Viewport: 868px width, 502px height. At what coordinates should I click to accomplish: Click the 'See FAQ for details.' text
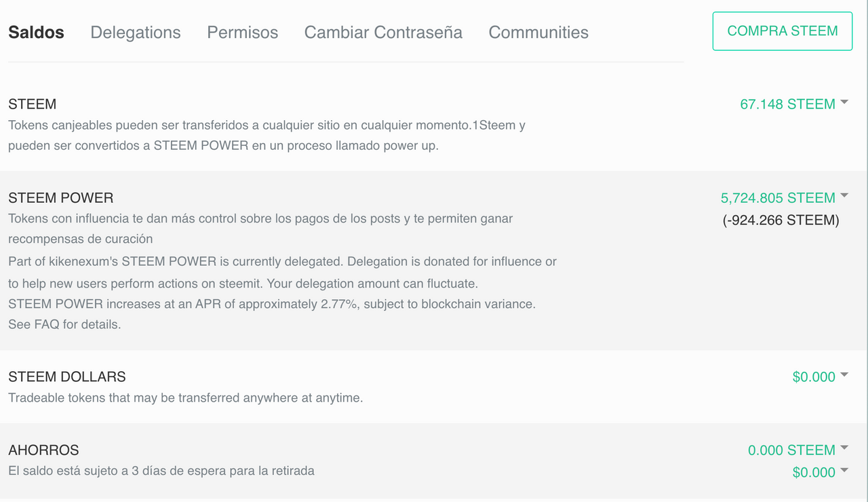(x=64, y=324)
